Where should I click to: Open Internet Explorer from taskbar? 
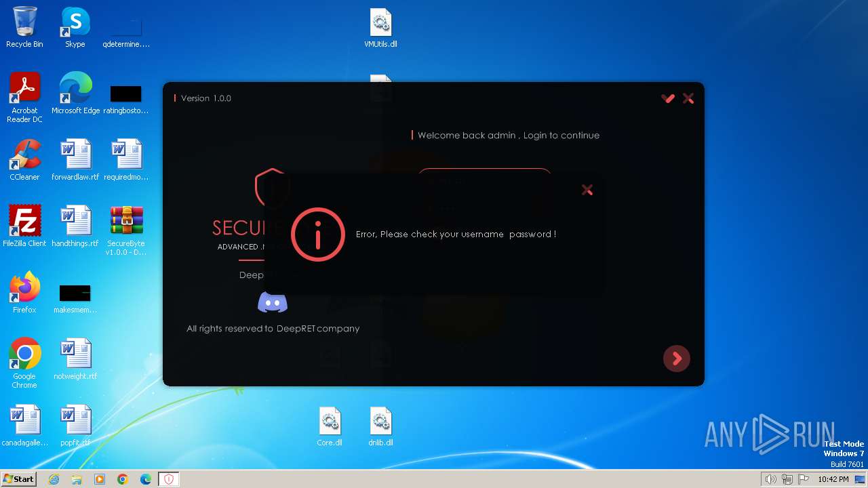[x=54, y=479]
